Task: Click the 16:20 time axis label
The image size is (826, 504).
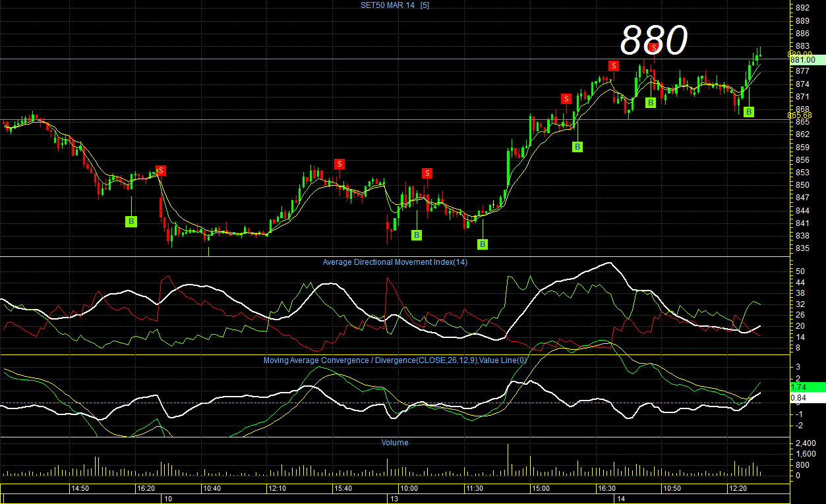Action: 146,488
